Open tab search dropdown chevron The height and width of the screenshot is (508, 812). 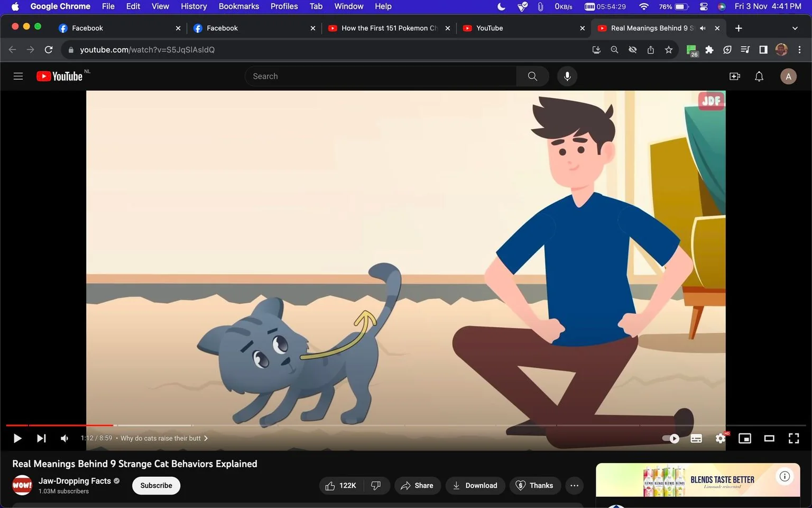pyautogui.click(x=795, y=28)
